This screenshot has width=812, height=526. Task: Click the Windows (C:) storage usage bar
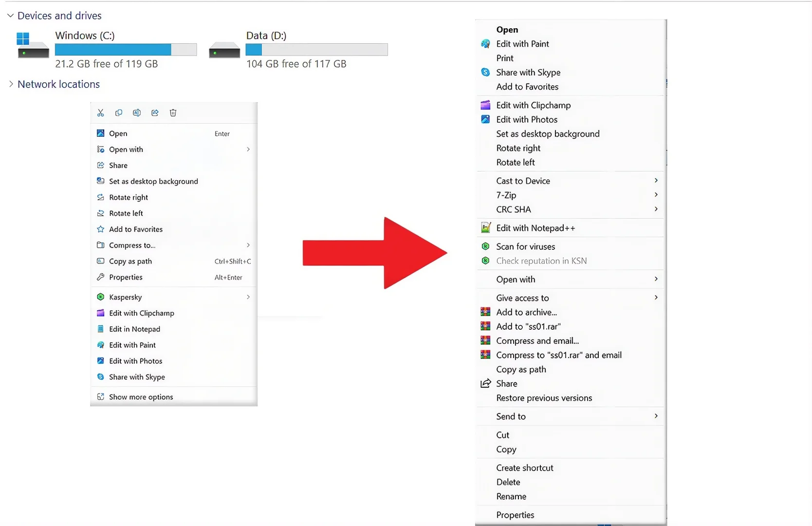click(x=126, y=49)
